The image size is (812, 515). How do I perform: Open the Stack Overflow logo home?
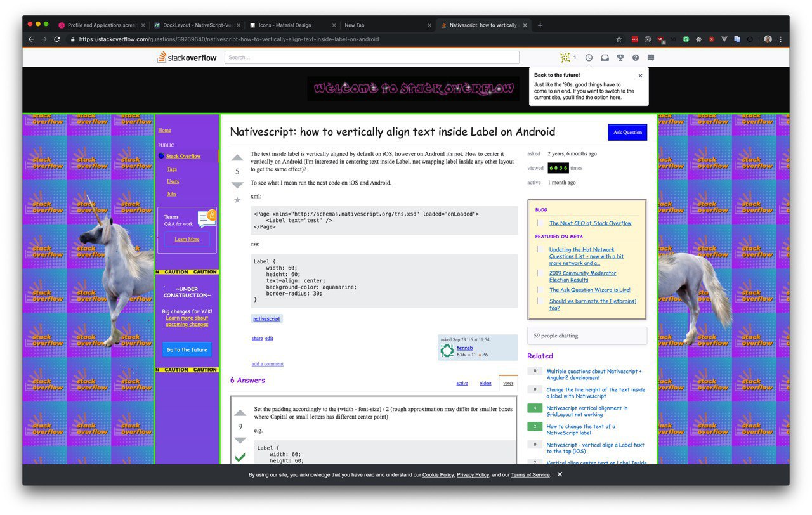coord(187,58)
